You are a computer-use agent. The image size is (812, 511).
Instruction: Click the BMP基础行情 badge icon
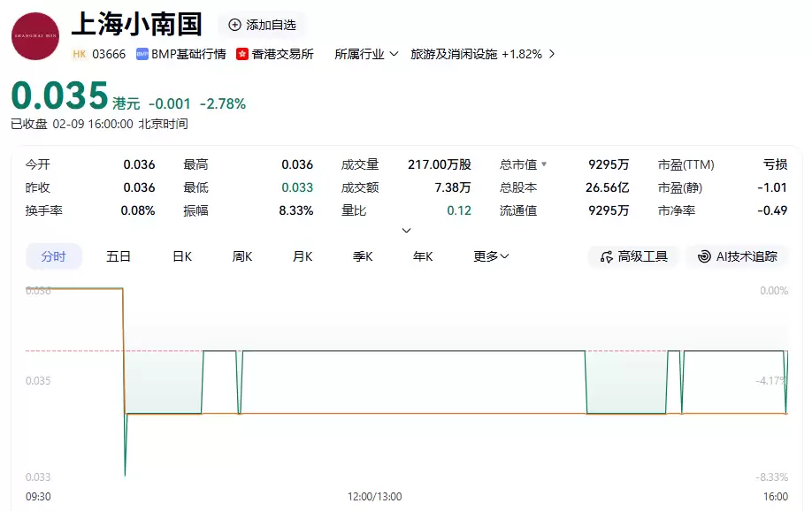point(142,53)
